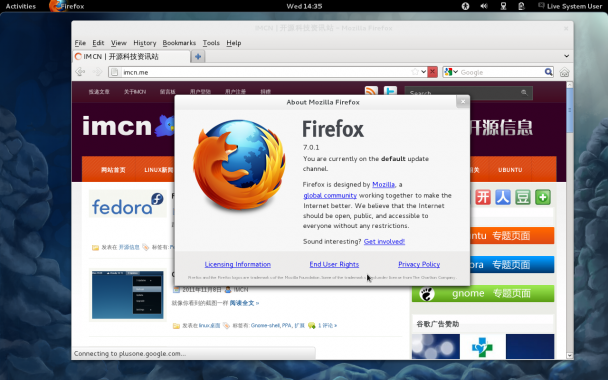Open the Help menu
Image resolution: width=608 pixels, height=380 pixels.
click(x=234, y=43)
